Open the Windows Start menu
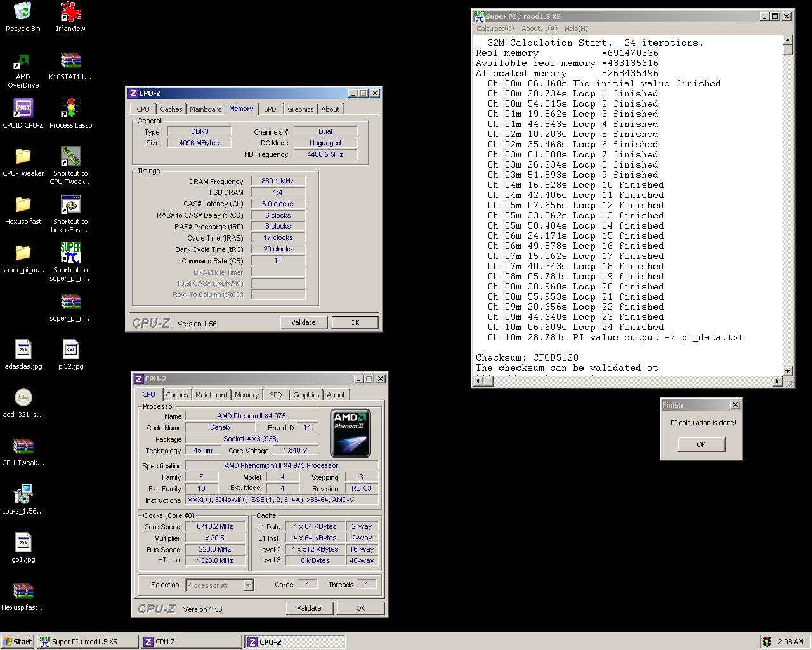The height and width of the screenshot is (650, 812). click(18, 642)
